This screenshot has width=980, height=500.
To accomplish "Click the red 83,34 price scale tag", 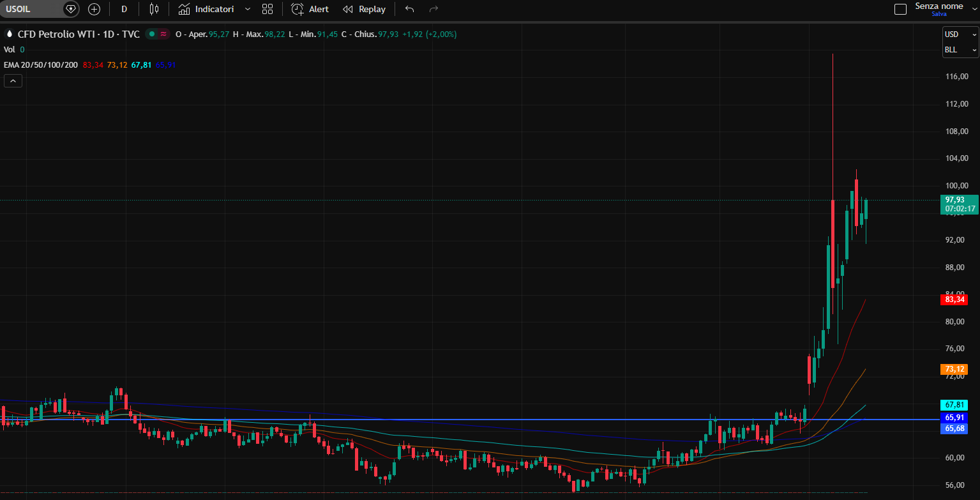I will pos(954,299).
